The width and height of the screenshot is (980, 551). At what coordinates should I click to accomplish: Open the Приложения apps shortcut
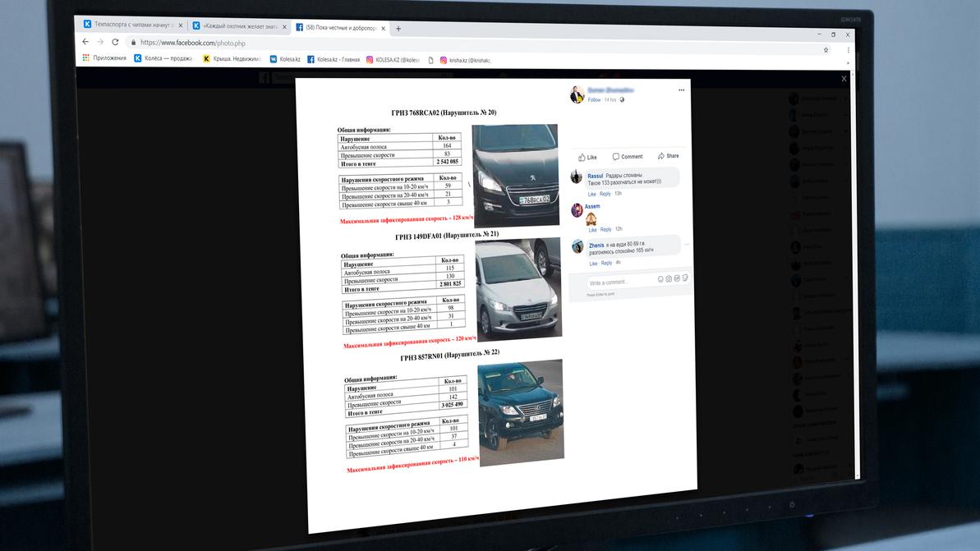click(104, 58)
